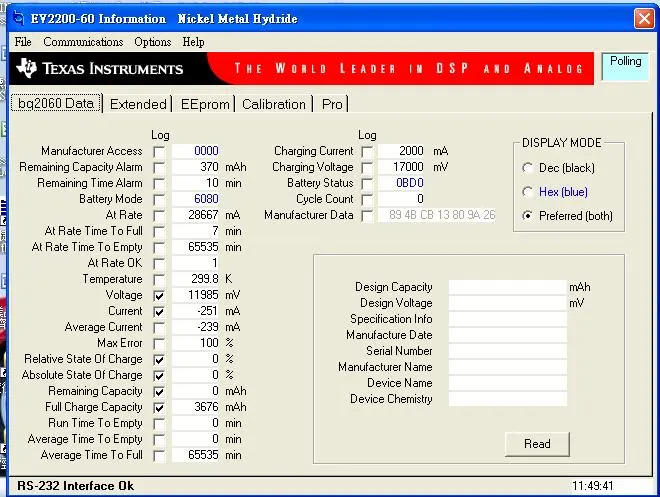
Task: Open the Communications menu
Action: point(83,42)
